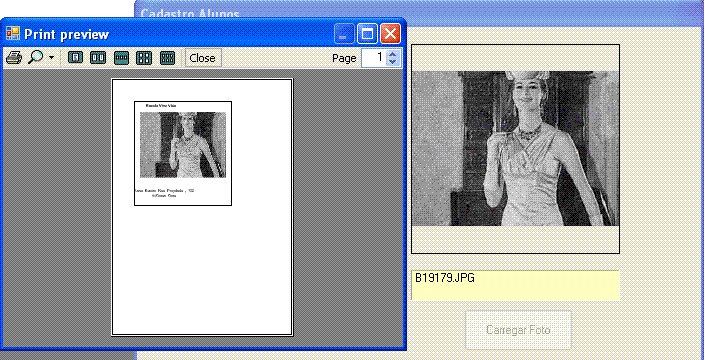Increase page number with up arrow
Image resolution: width=705 pixels, height=360 pixels.
point(393,53)
